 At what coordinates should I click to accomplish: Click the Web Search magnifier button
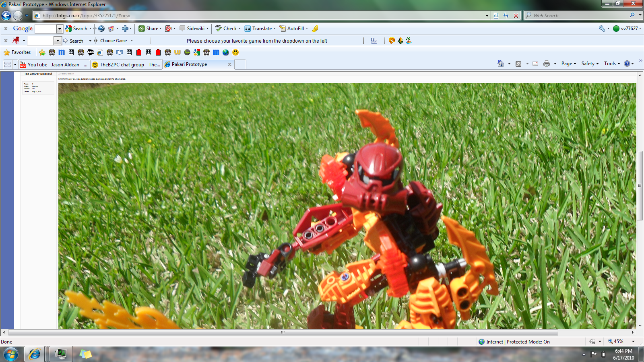tap(632, 15)
